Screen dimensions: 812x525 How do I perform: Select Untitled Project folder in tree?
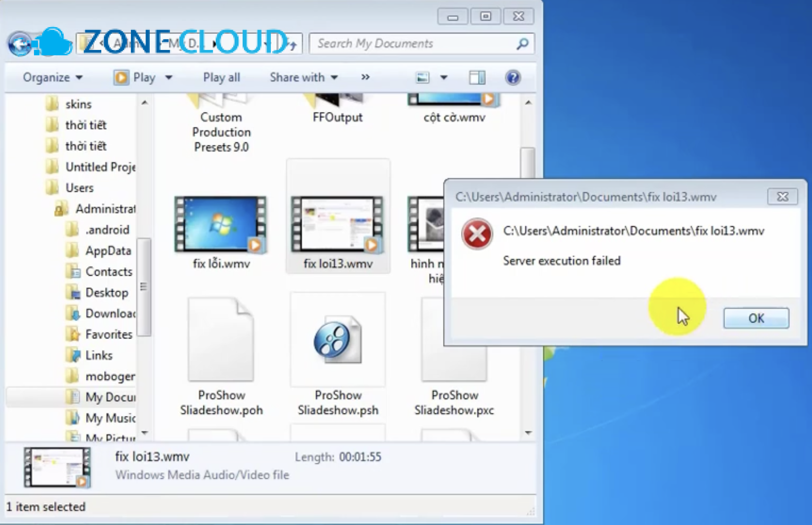[91, 167]
